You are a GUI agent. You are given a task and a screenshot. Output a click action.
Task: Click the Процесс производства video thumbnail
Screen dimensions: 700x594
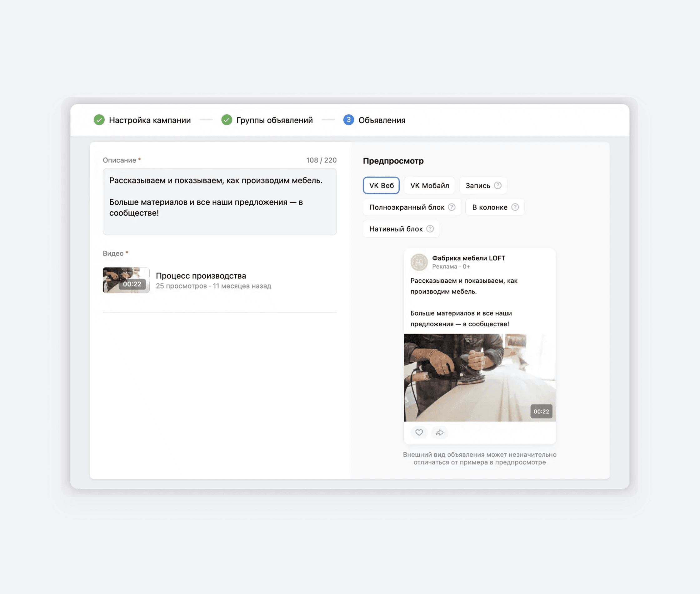pos(126,280)
